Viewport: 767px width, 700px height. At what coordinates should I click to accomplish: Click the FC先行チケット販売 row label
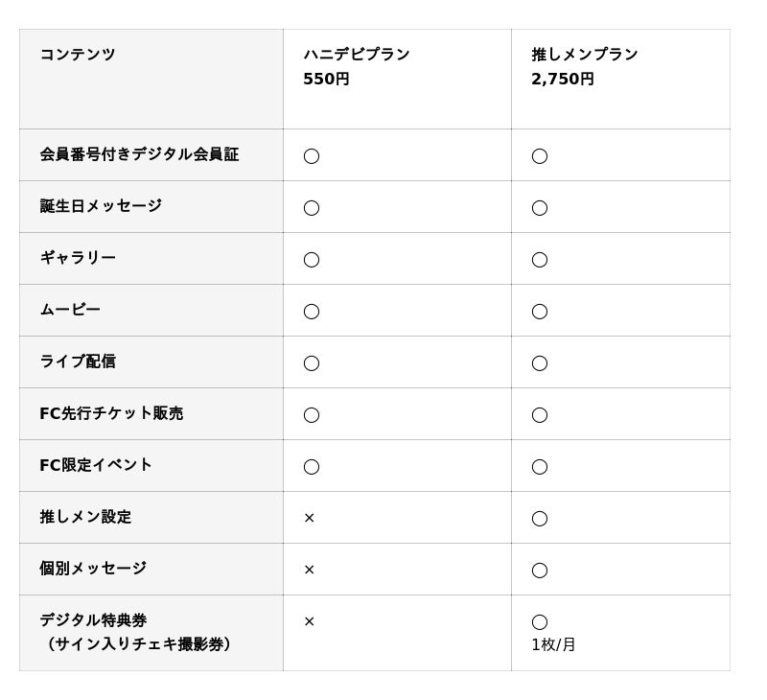pyautogui.click(x=111, y=413)
